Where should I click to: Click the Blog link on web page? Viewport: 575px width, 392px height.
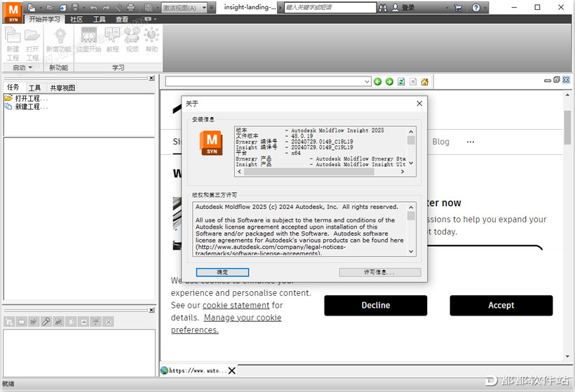pos(440,142)
